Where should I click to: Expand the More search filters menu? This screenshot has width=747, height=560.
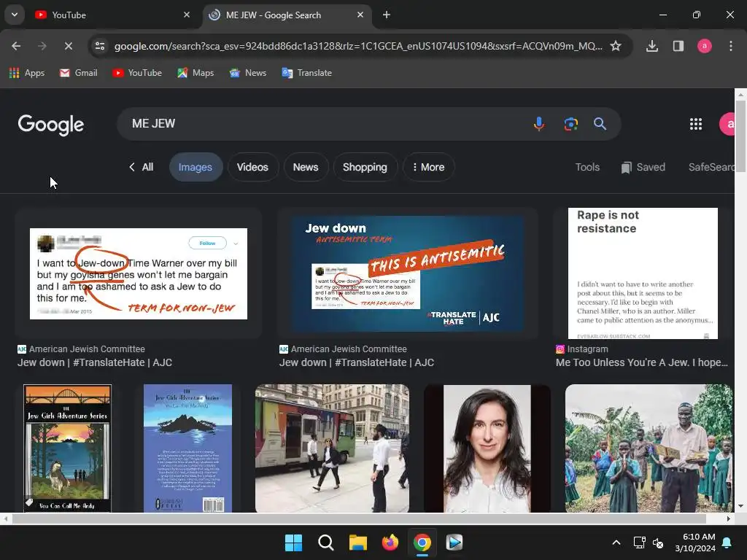pos(428,167)
